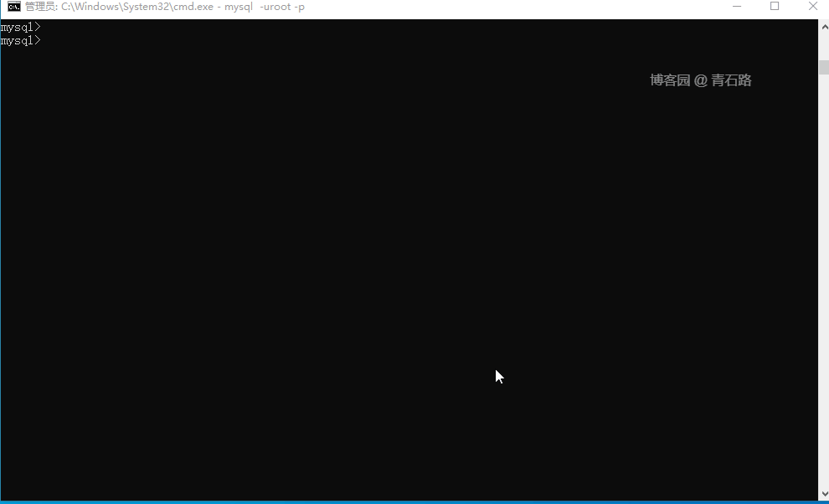Open the cmd.exe system menu icon
Screen dimensions: 829x504
13,7
